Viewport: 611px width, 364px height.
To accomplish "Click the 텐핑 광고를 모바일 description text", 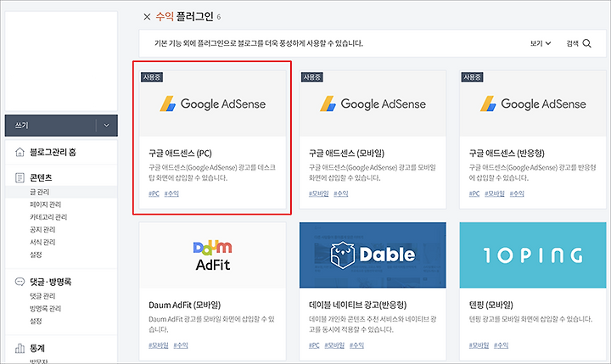I will pyautogui.click(x=530, y=319).
